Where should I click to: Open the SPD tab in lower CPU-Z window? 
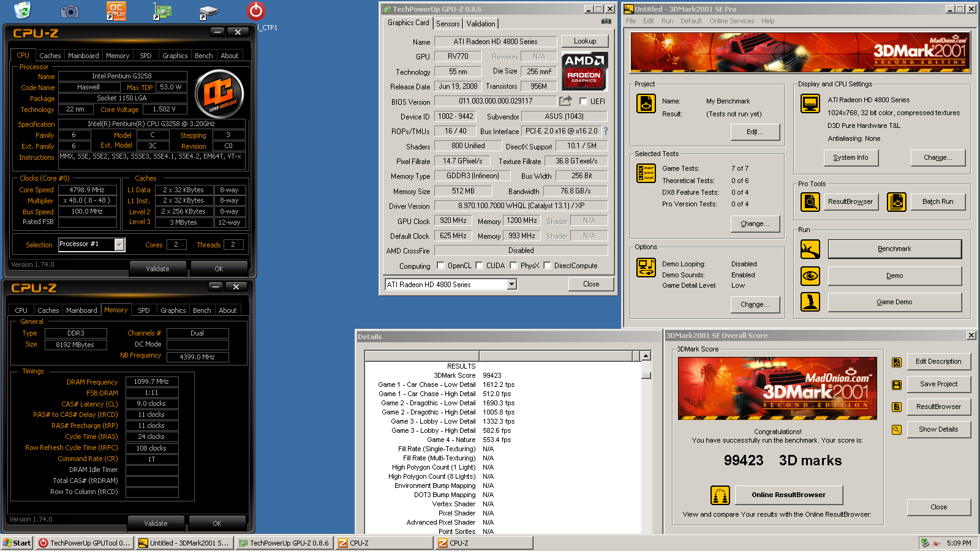(144, 310)
